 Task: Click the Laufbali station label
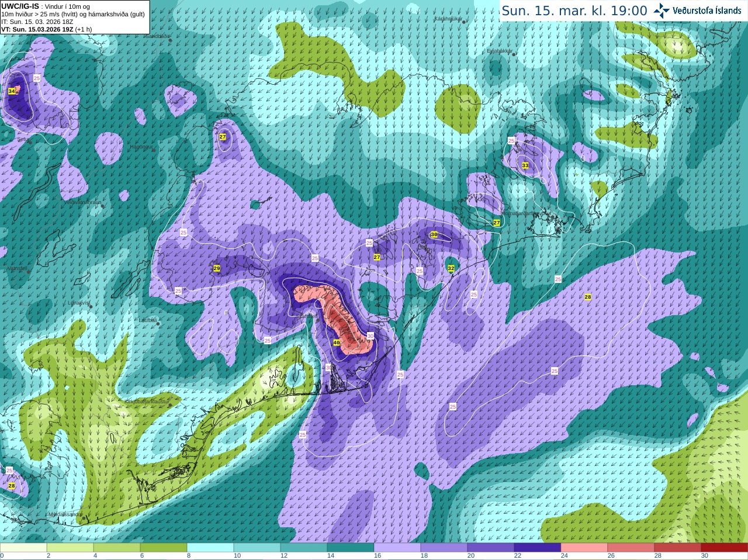coord(147,320)
